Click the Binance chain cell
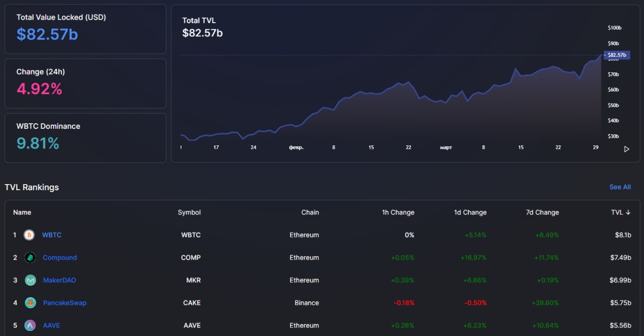Screen dimensions: 644x336 tap(307, 303)
